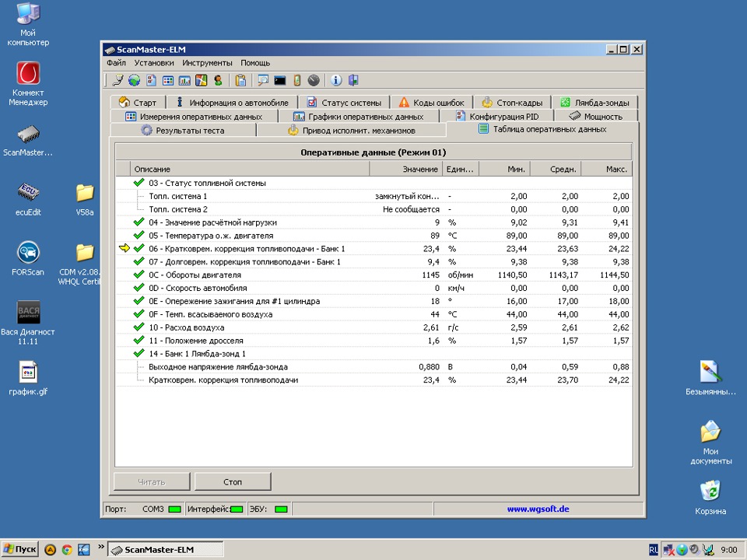Select row 06 - Кратковрем. коррекция Банк 1
The width and height of the screenshot is (747, 560).
374,249
